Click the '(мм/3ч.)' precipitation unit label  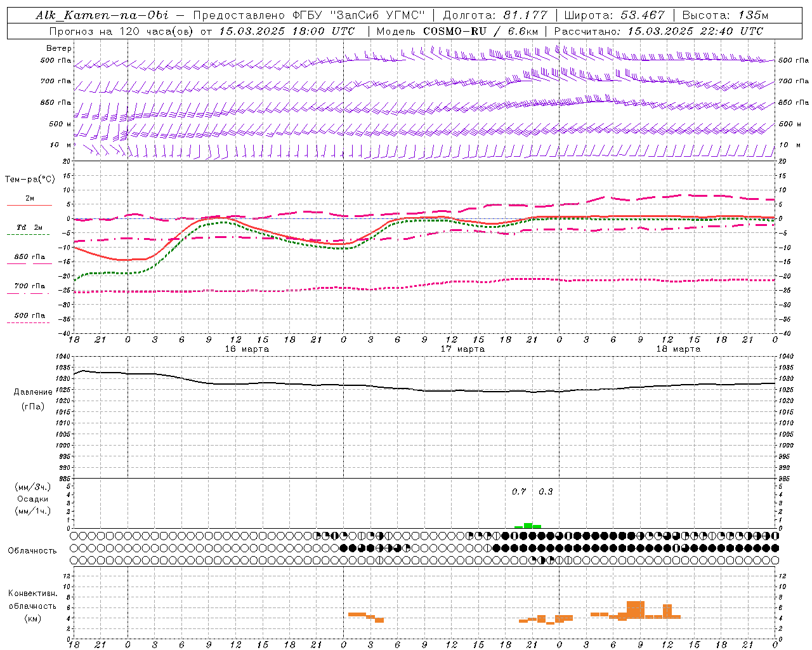pos(33,487)
